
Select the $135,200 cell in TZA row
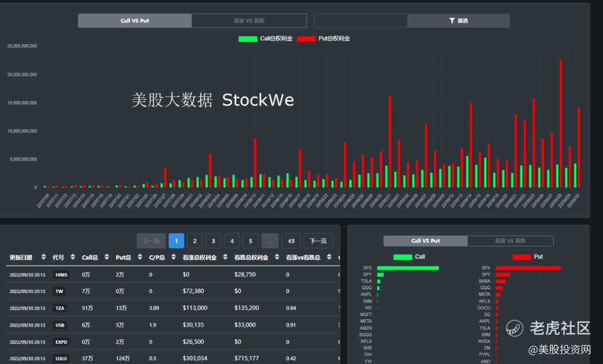click(x=247, y=308)
